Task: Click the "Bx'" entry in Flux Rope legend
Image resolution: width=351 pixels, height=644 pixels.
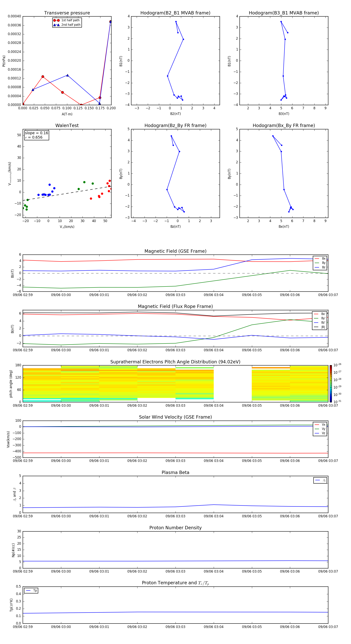Action: click(320, 314)
